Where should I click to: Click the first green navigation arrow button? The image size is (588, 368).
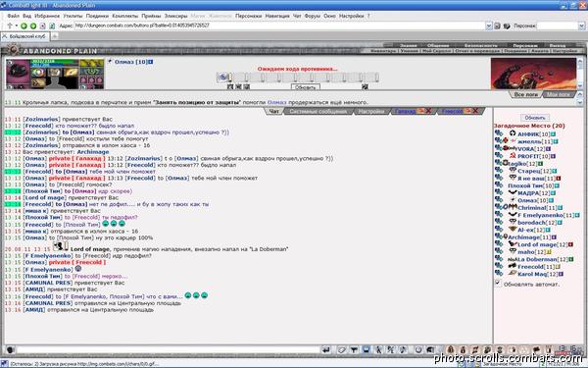tap(24, 26)
